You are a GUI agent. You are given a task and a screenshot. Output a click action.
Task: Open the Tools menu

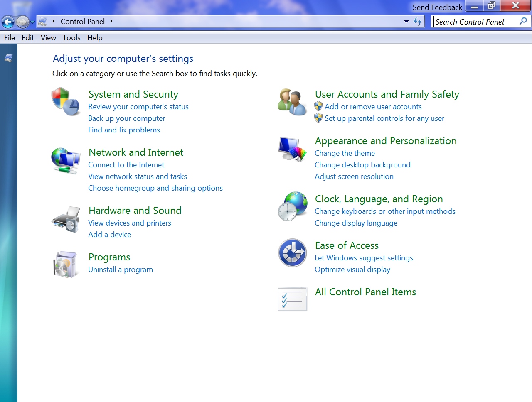point(71,38)
